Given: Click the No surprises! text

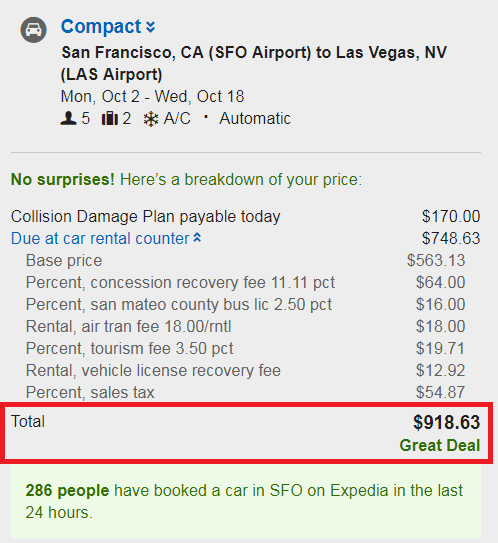Looking at the screenshot, I should [x=63, y=179].
